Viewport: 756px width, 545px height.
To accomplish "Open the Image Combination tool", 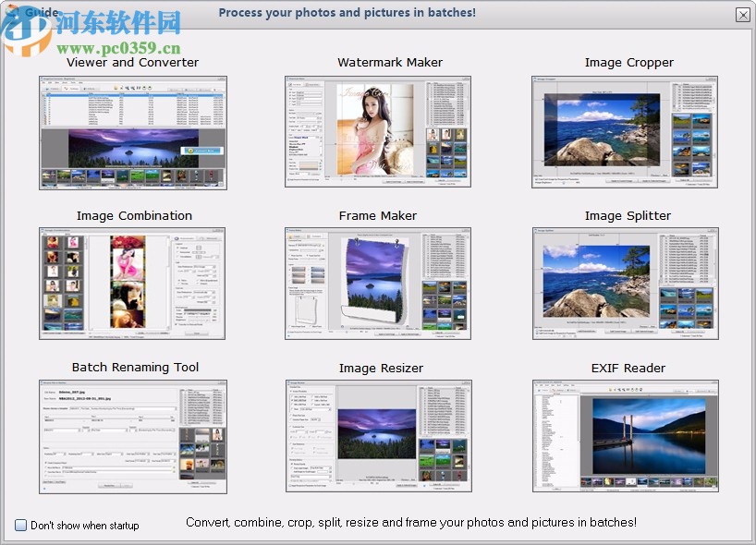I will click(x=132, y=283).
